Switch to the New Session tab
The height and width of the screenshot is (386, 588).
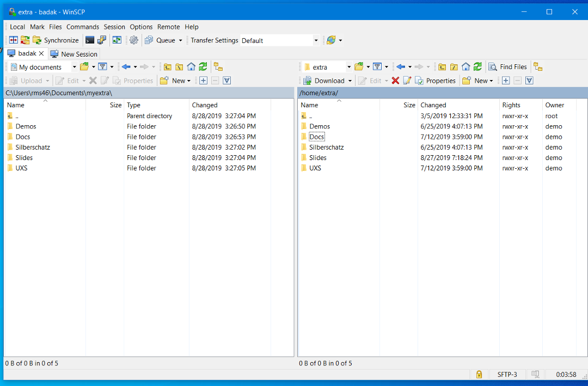74,54
